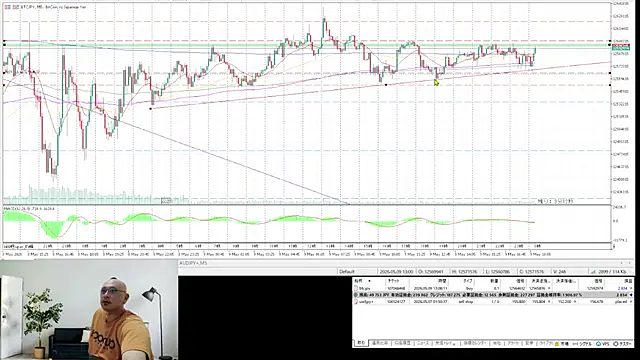Click the btcjpy buy type cell
The image size is (640, 360).
point(468,288)
